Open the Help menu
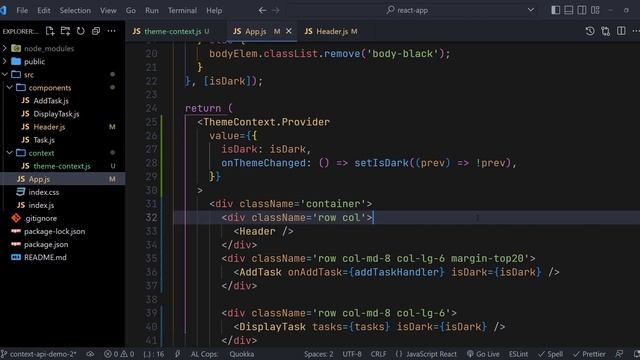Screen dimensions: 640x360 214,10
